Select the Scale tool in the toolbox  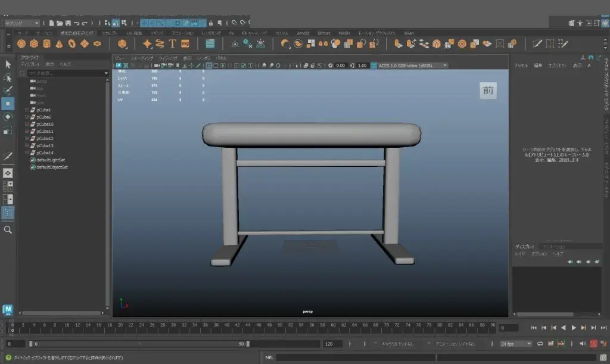coord(8,130)
